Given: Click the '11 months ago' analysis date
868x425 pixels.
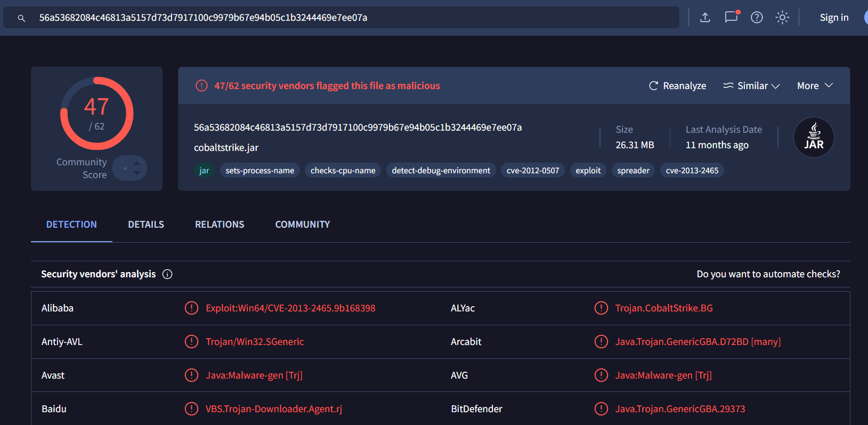Looking at the screenshot, I should (x=717, y=145).
